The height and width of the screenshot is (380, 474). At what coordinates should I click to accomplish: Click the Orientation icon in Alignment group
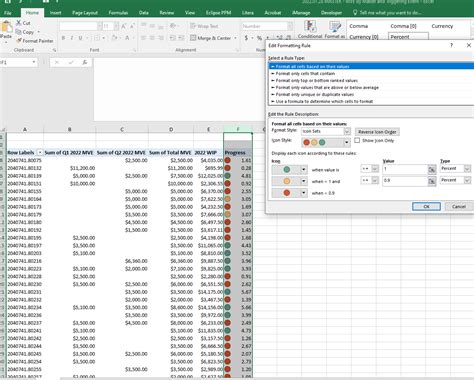point(172,26)
